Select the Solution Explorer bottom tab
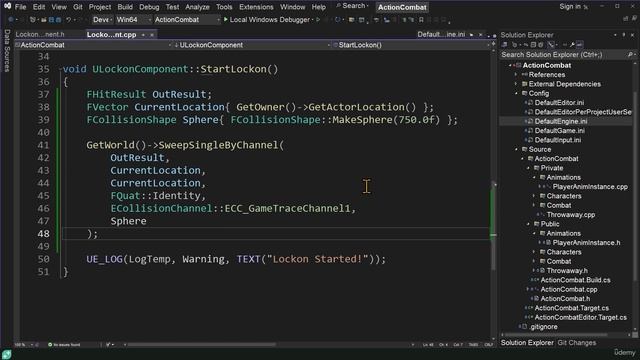The image size is (640, 360). 527,343
